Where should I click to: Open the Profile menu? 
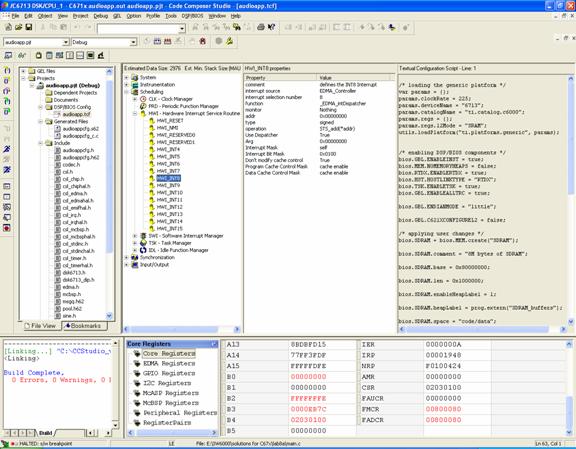coord(153,16)
